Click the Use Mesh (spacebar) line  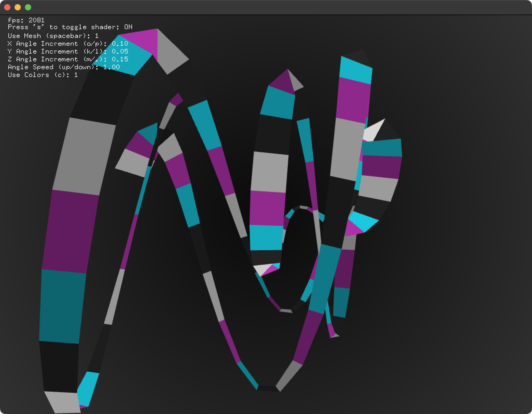53,36
